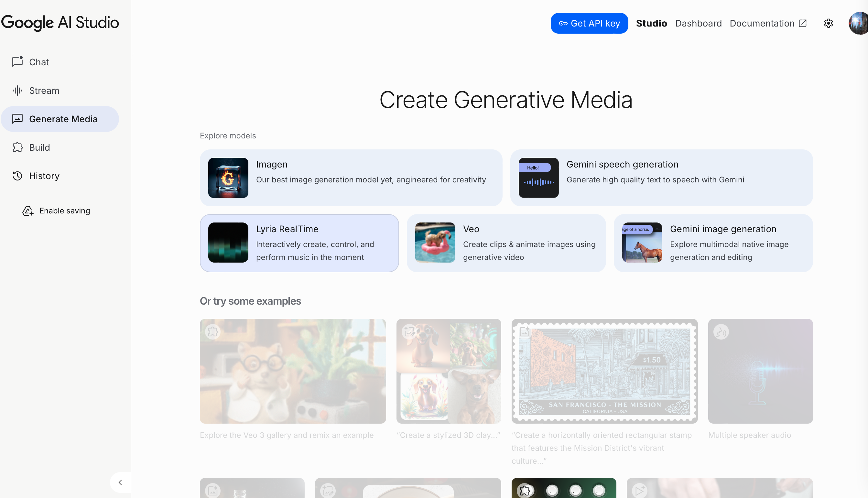Open the Dashboard tab

click(698, 23)
